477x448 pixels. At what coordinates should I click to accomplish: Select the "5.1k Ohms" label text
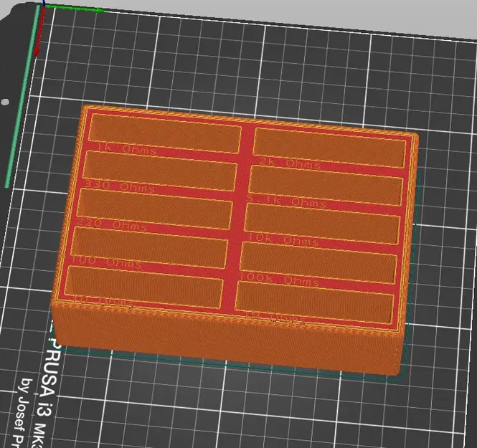point(286,201)
